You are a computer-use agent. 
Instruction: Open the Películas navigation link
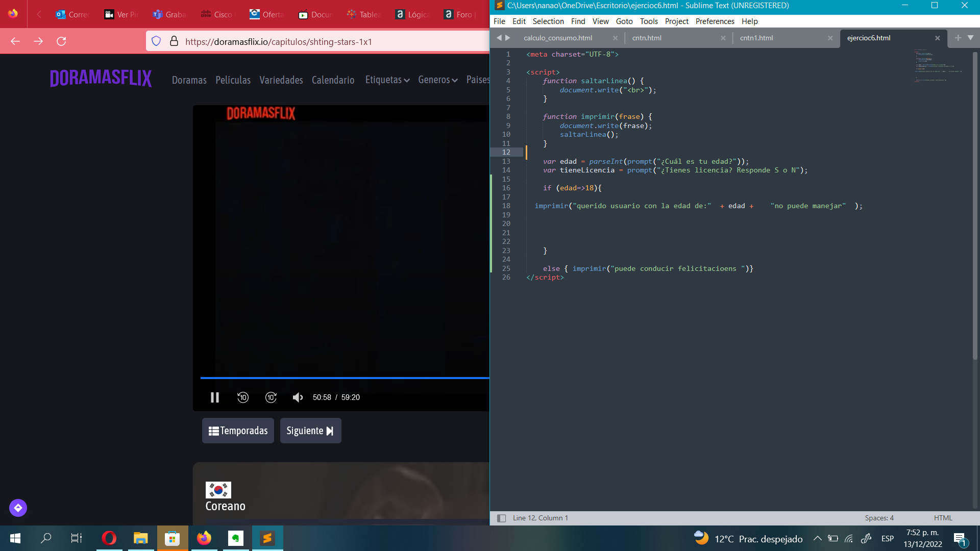coord(233,80)
